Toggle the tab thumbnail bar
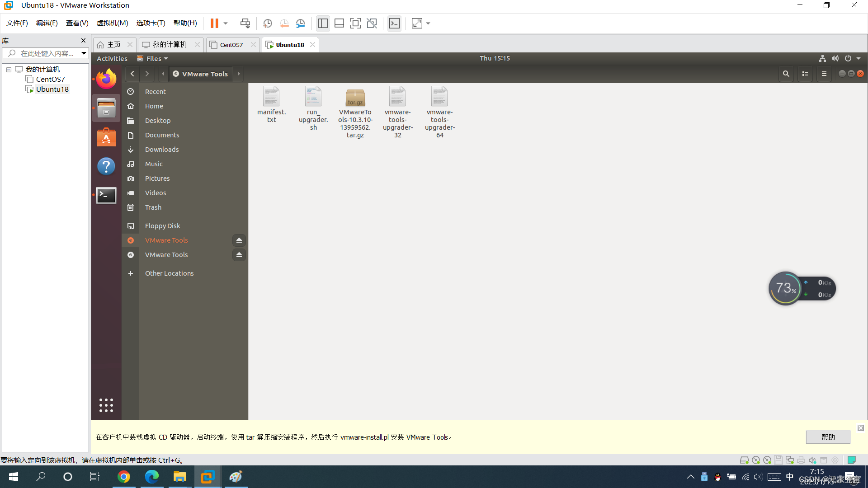This screenshot has height=488, width=868. (x=339, y=23)
